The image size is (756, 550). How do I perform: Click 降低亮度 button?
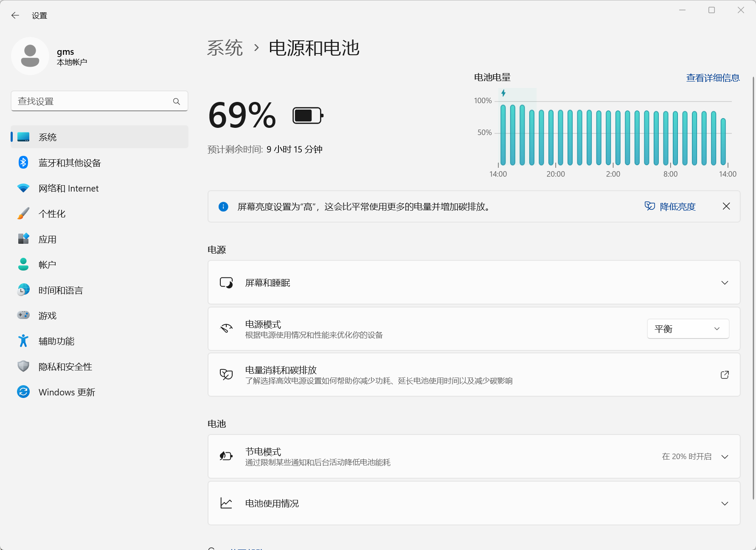point(670,206)
